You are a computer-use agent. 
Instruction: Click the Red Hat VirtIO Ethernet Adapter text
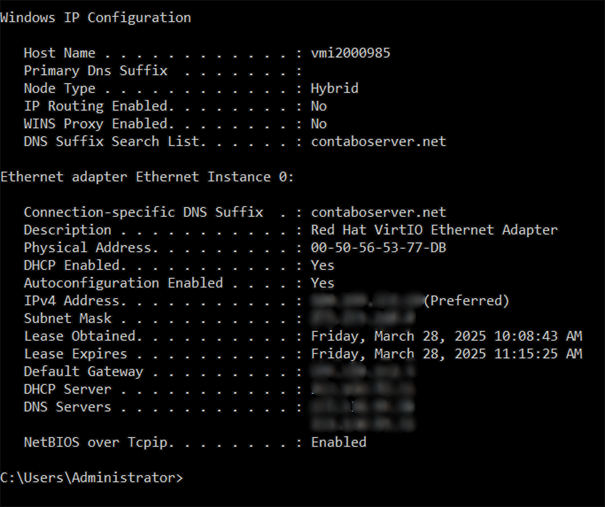[434, 230]
